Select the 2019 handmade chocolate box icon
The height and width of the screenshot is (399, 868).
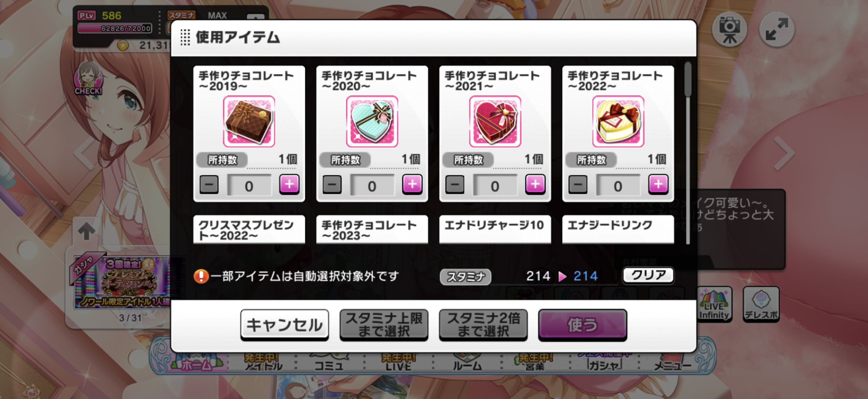point(249,121)
